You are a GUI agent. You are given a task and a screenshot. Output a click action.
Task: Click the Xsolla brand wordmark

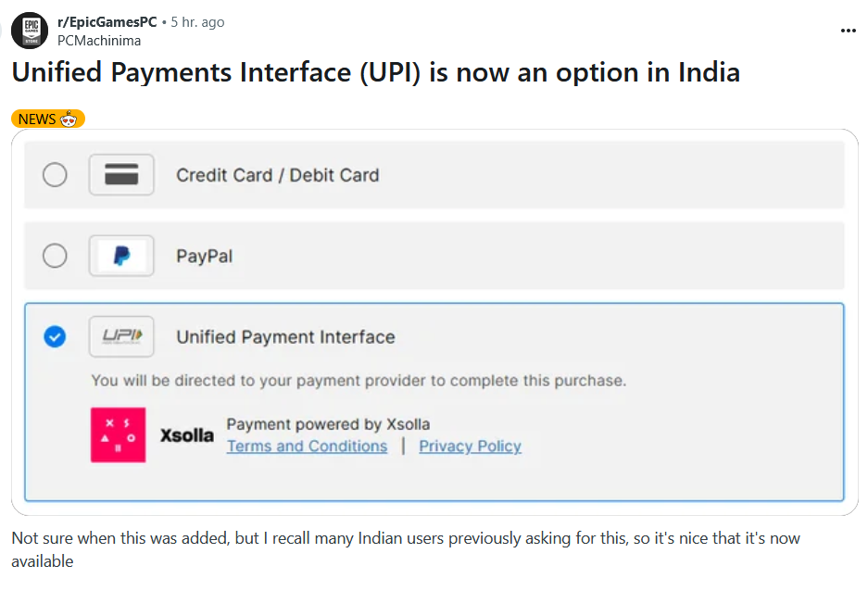[186, 435]
